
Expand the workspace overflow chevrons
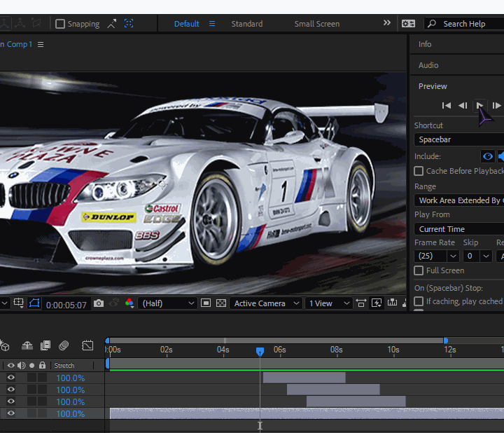coord(387,22)
